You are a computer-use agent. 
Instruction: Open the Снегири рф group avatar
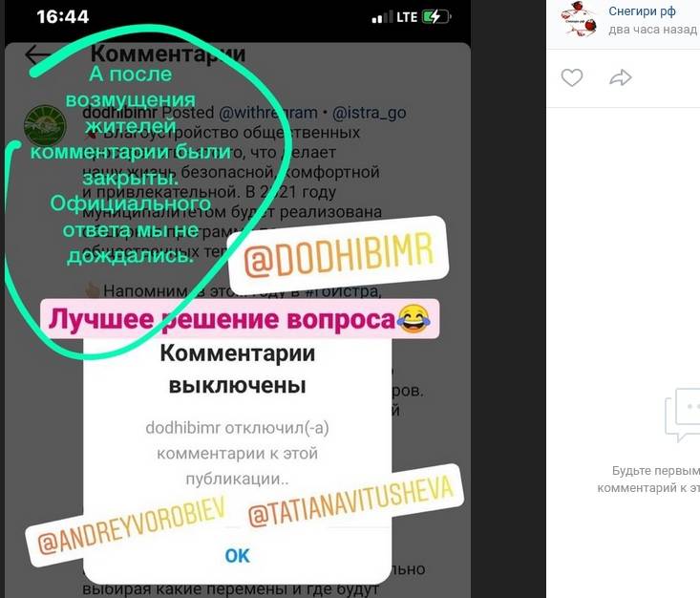[580, 19]
